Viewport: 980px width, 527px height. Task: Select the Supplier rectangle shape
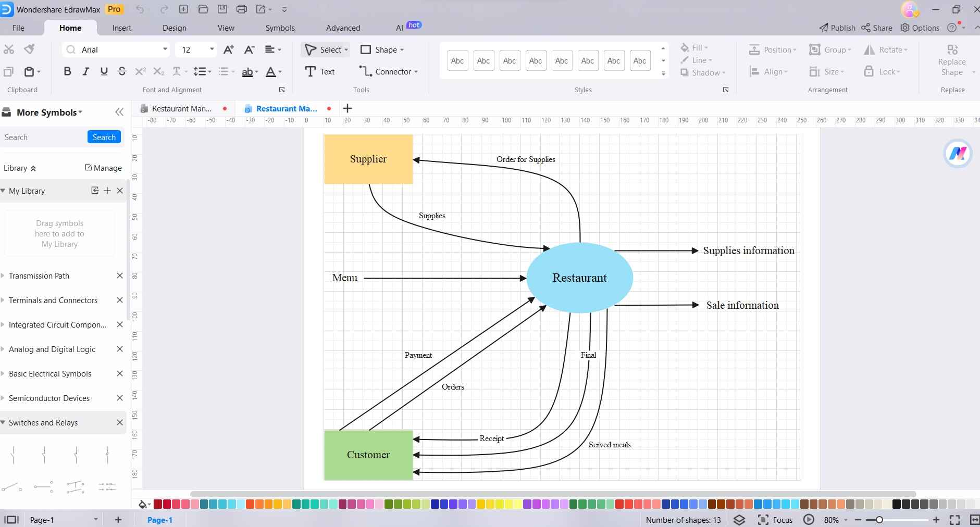click(368, 159)
